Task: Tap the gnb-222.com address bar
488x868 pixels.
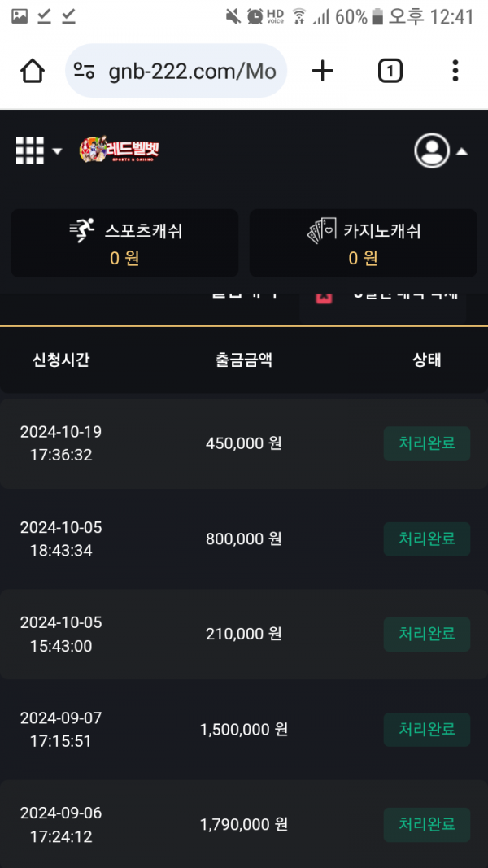Action: point(192,72)
